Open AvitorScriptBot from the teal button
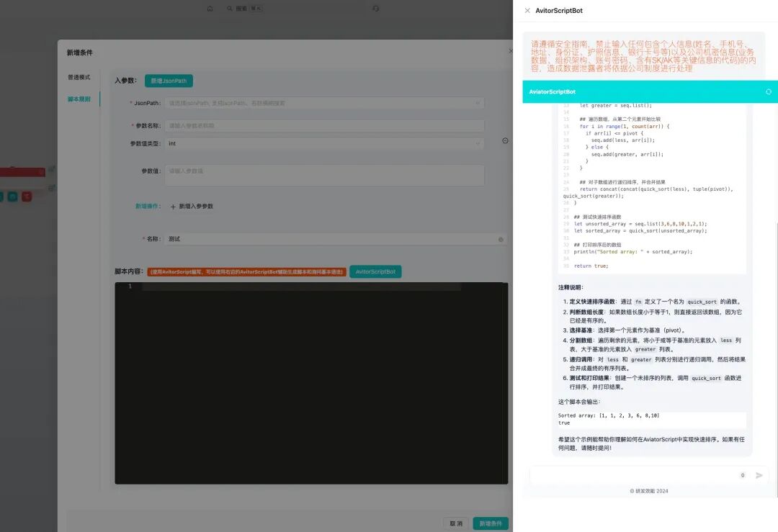The width and height of the screenshot is (778, 532). coord(375,271)
